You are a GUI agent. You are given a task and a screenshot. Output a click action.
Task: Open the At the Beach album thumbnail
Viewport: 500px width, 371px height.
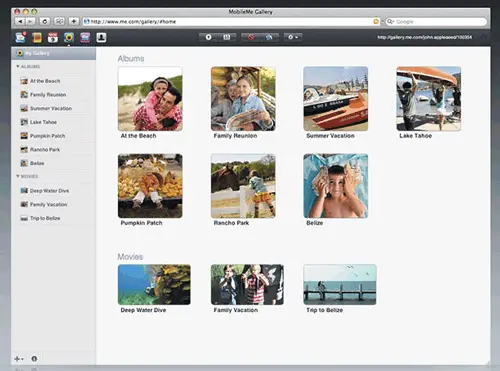(150, 99)
